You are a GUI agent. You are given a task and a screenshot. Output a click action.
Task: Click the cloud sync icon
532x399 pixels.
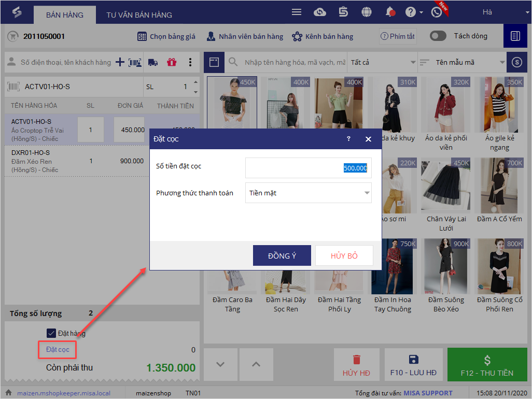319,12
